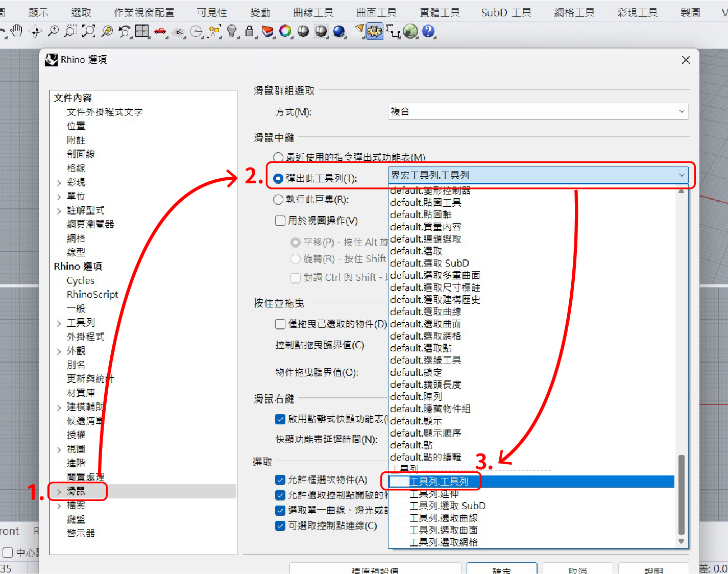
Task: Select the recently used commands popup radio
Action: coord(278,157)
